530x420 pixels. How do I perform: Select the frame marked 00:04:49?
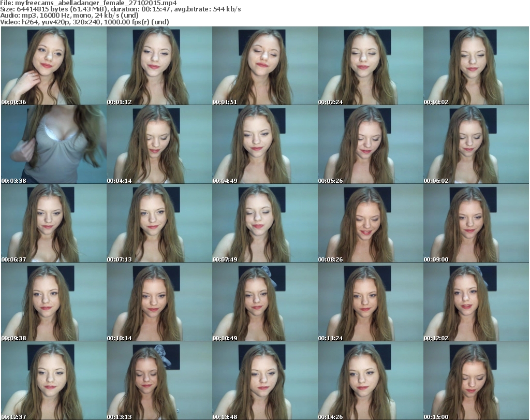tap(264, 144)
